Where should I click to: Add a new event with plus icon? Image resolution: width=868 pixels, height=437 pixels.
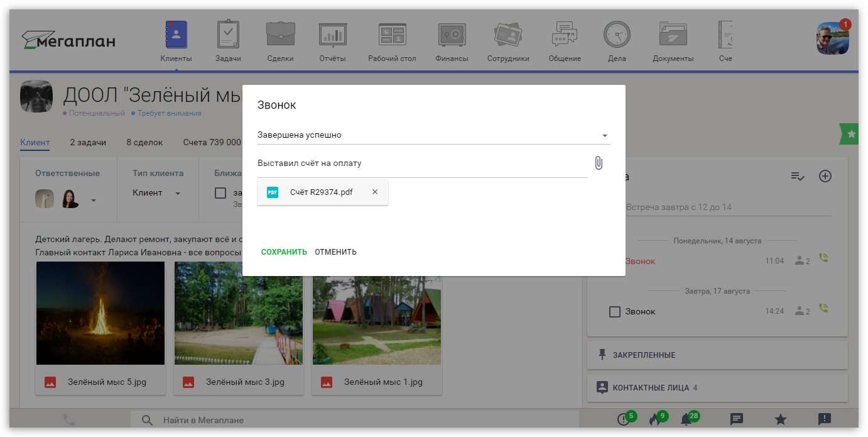[x=825, y=176]
